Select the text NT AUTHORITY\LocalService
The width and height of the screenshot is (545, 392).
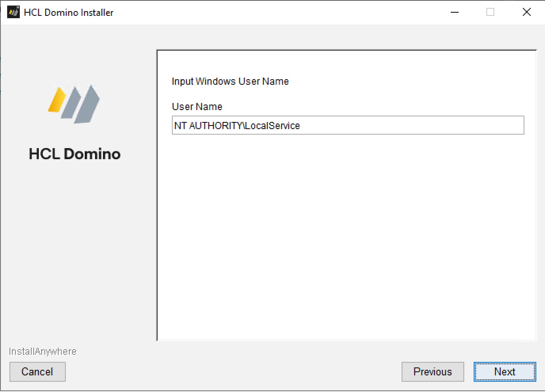coord(237,126)
